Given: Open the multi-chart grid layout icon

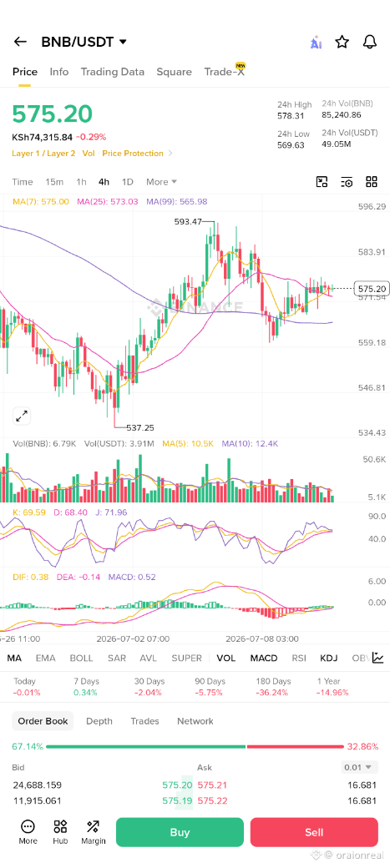Looking at the screenshot, I should pos(372,182).
